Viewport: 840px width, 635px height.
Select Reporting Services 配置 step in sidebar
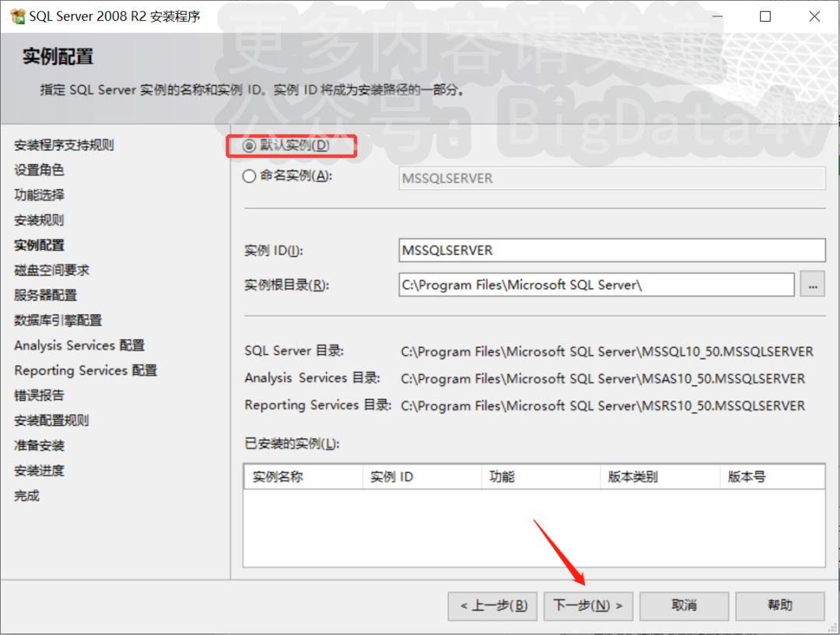pyautogui.click(x=86, y=371)
